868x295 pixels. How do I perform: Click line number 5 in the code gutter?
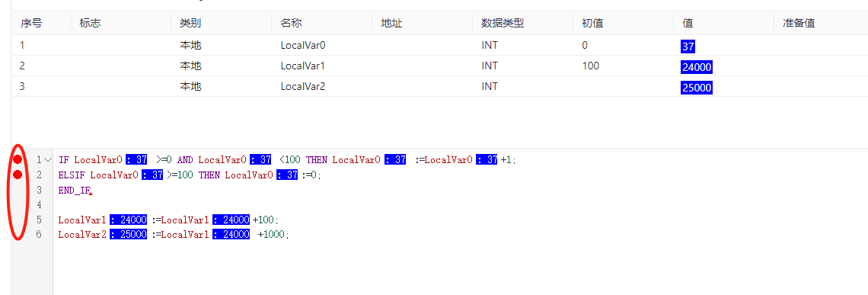[39, 220]
